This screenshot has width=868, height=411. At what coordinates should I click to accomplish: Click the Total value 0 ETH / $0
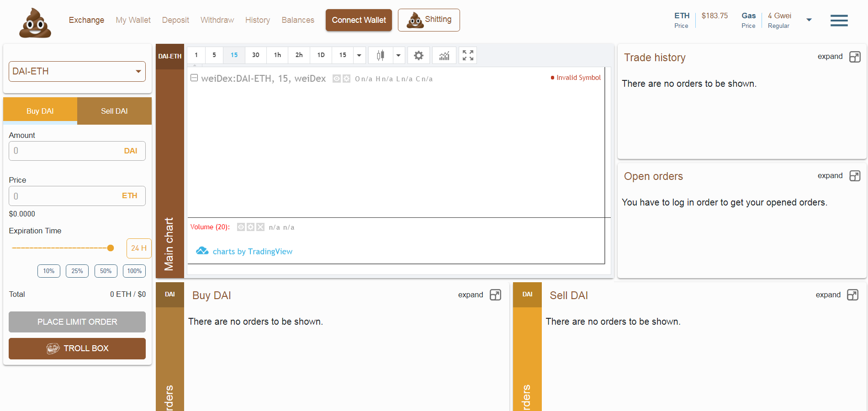pyautogui.click(x=128, y=294)
